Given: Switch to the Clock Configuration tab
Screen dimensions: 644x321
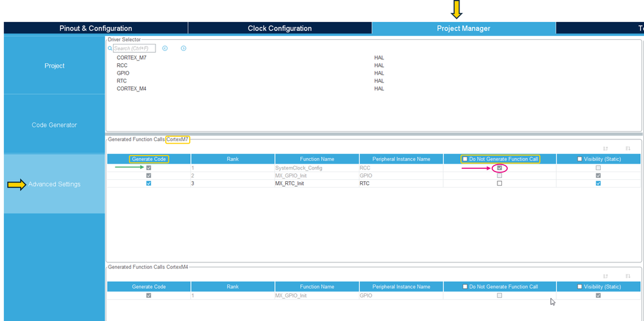Looking at the screenshot, I should [279, 28].
